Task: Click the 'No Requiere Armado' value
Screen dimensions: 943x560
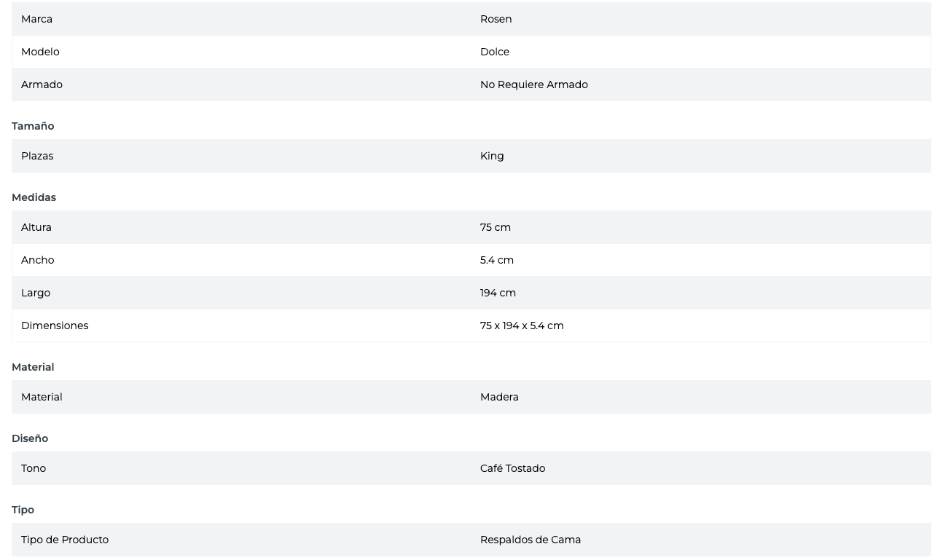Action: pyautogui.click(x=533, y=84)
